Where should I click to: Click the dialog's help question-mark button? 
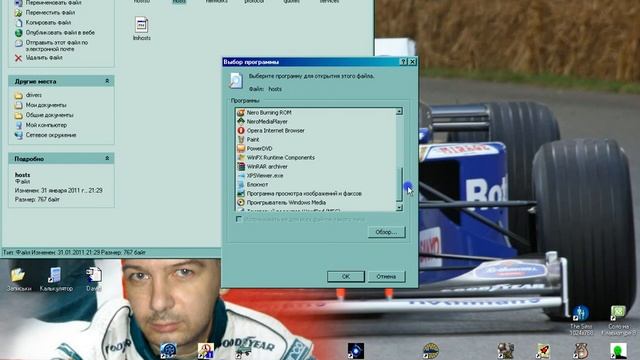pyautogui.click(x=403, y=62)
